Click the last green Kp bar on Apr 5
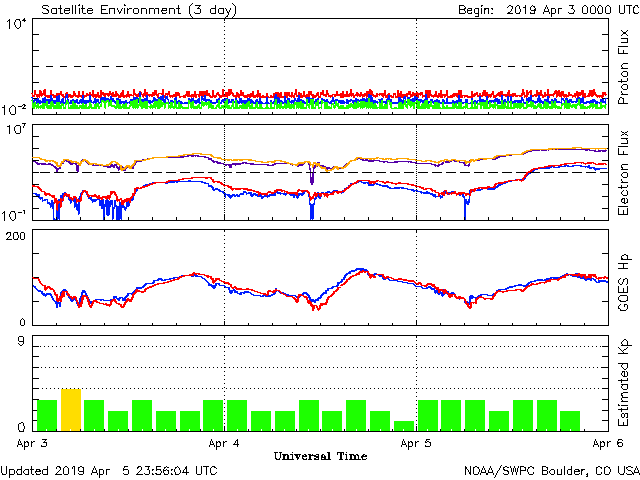Viewport: 640px width, 480px height. click(570, 421)
